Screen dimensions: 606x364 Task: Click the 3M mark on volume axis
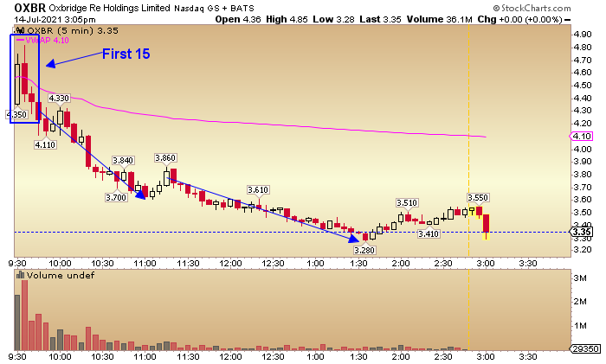(x=580, y=278)
